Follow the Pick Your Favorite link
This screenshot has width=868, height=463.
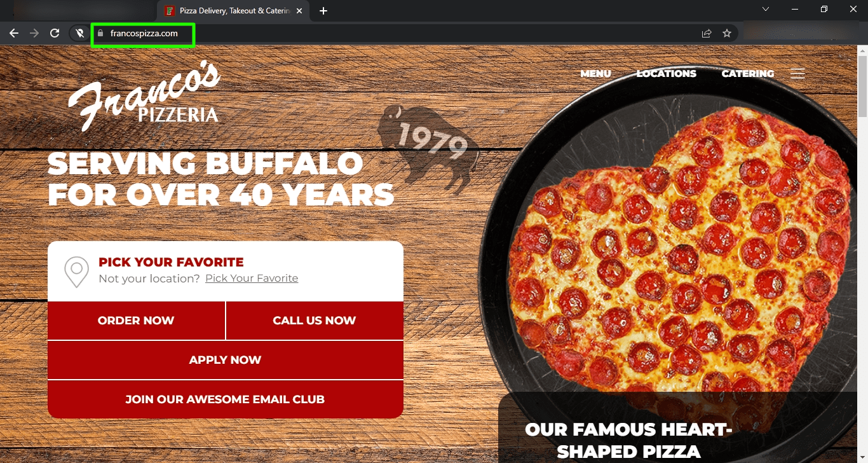click(x=252, y=279)
